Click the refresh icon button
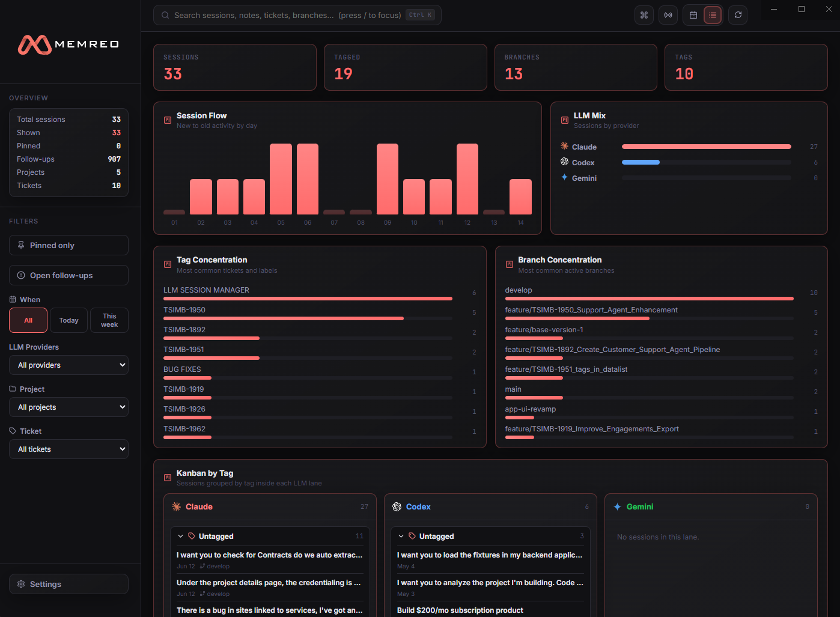The height and width of the screenshot is (617, 840). [x=738, y=15]
